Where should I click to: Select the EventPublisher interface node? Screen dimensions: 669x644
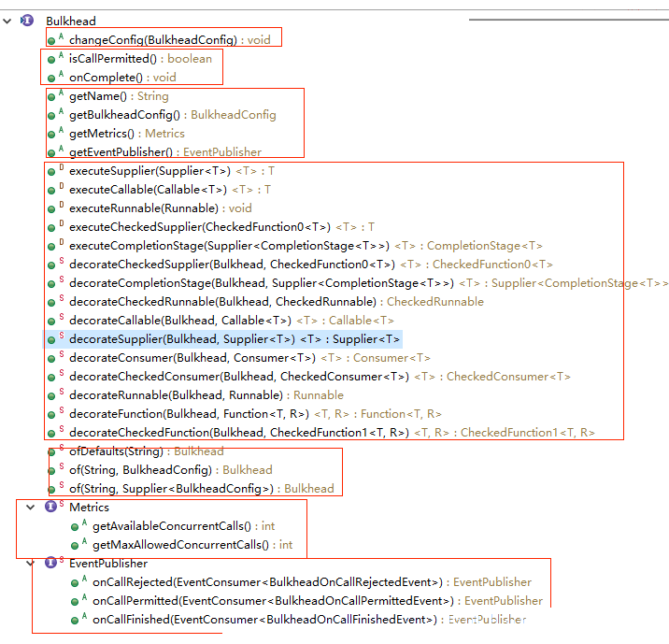pos(108,564)
